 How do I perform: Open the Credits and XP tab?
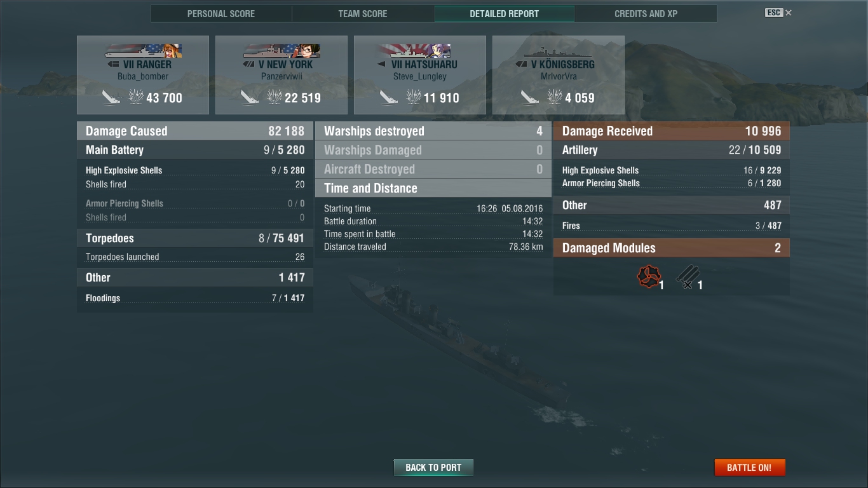[646, 13]
